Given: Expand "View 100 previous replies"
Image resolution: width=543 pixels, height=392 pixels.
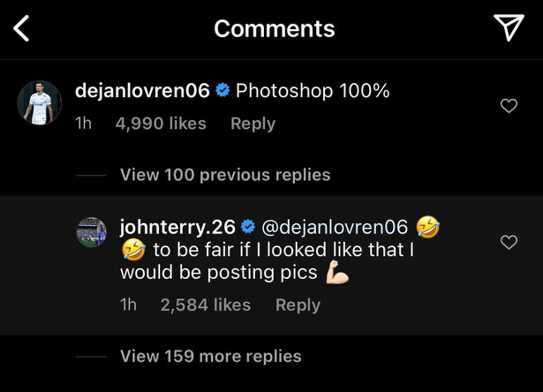Looking at the screenshot, I should tap(225, 175).
